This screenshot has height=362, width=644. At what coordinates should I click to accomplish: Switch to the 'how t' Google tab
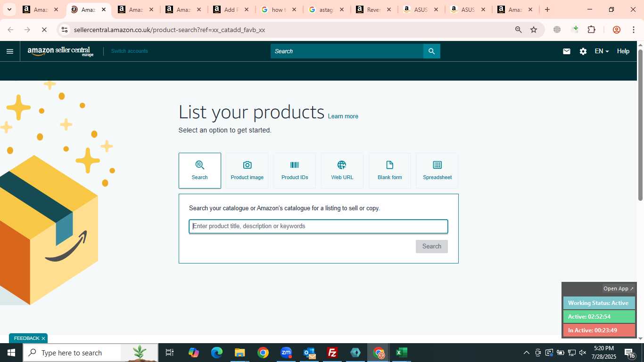pyautogui.click(x=278, y=9)
